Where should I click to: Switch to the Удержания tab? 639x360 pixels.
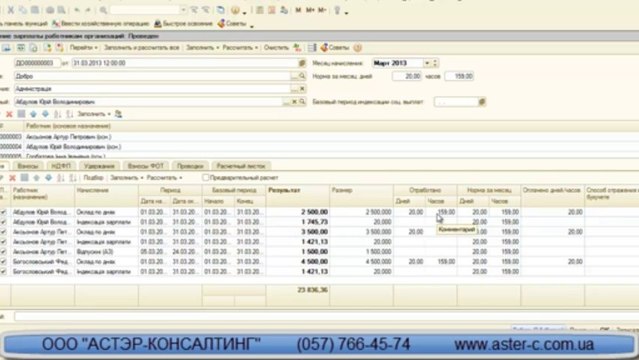click(99, 166)
